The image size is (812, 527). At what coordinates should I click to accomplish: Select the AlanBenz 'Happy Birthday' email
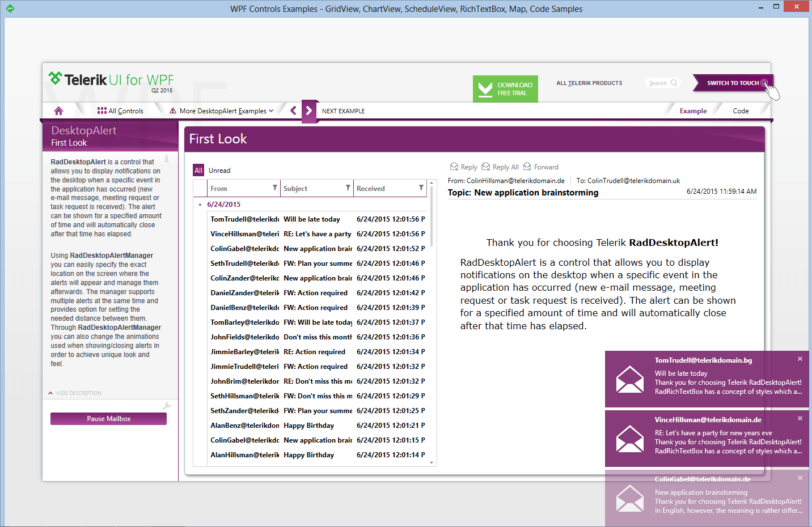click(x=317, y=426)
